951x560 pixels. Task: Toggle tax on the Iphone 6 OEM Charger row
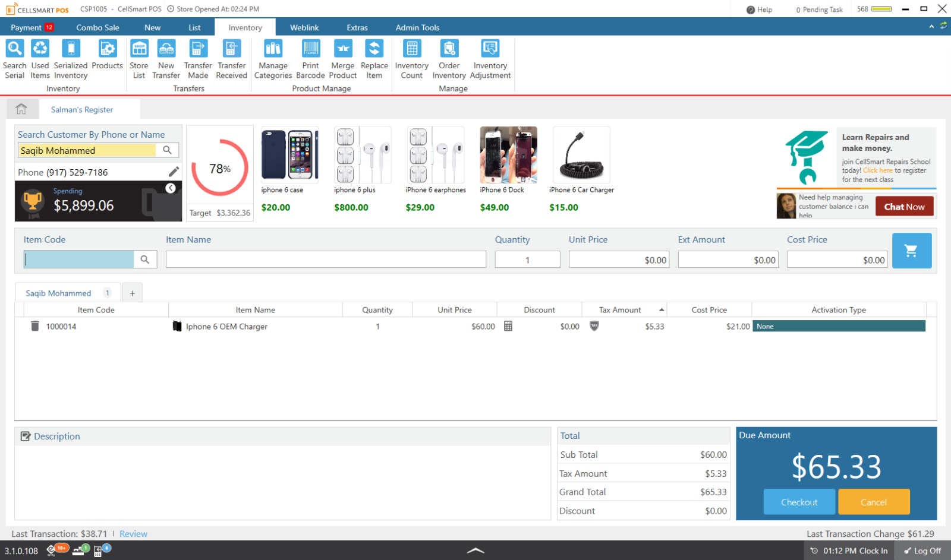click(x=594, y=326)
